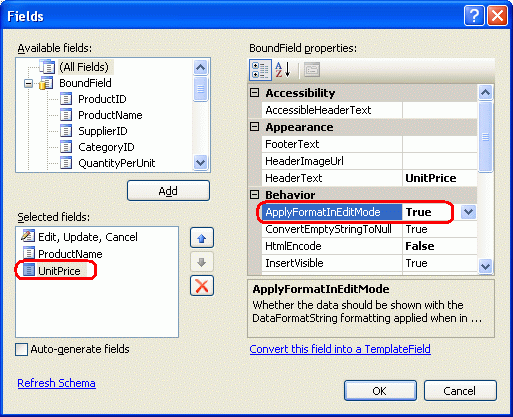
Task: Collapse the BoundField tree node
Action: [29, 83]
